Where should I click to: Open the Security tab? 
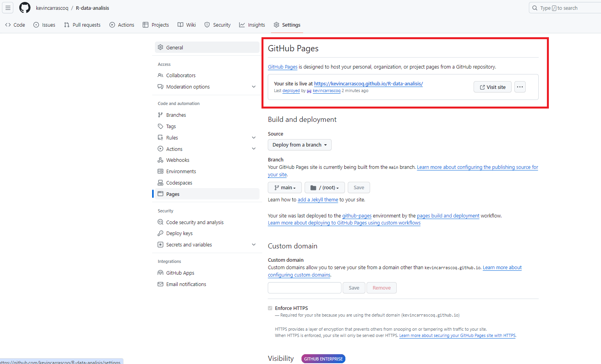click(218, 25)
